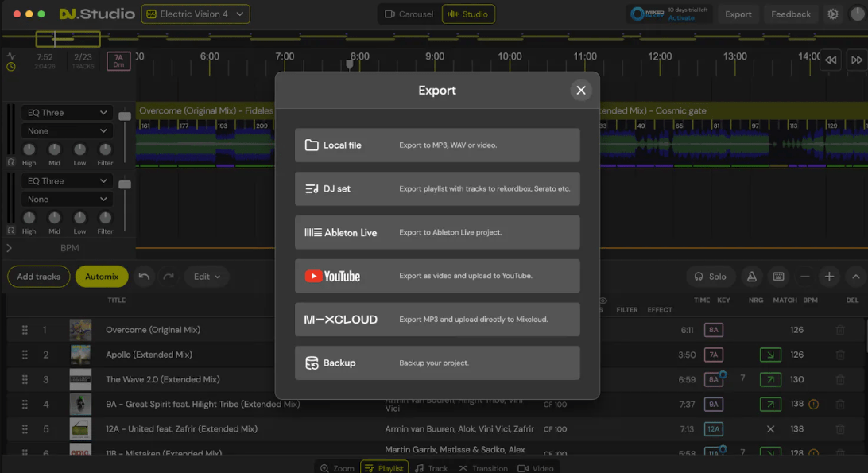The height and width of the screenshot is (473, 868).
Task: Click first deck volume fader handle
Action: pos(125,116)
